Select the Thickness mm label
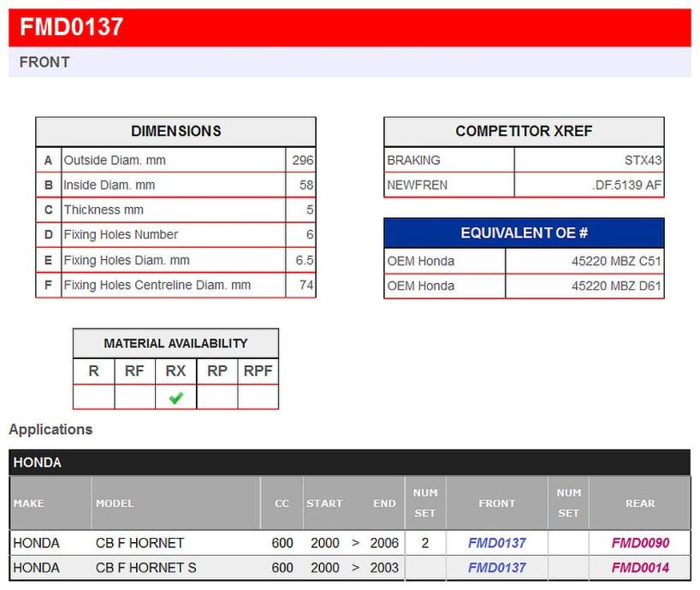 coord(104,209)
